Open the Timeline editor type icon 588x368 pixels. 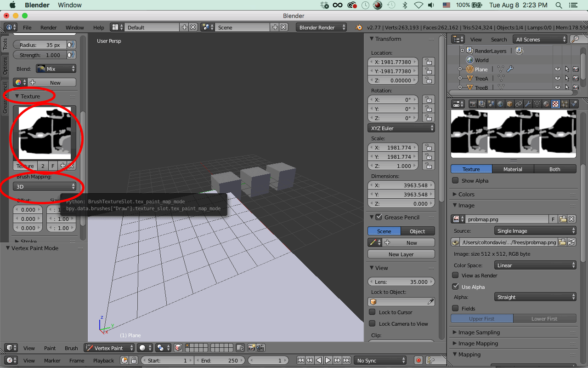point(11,360)
